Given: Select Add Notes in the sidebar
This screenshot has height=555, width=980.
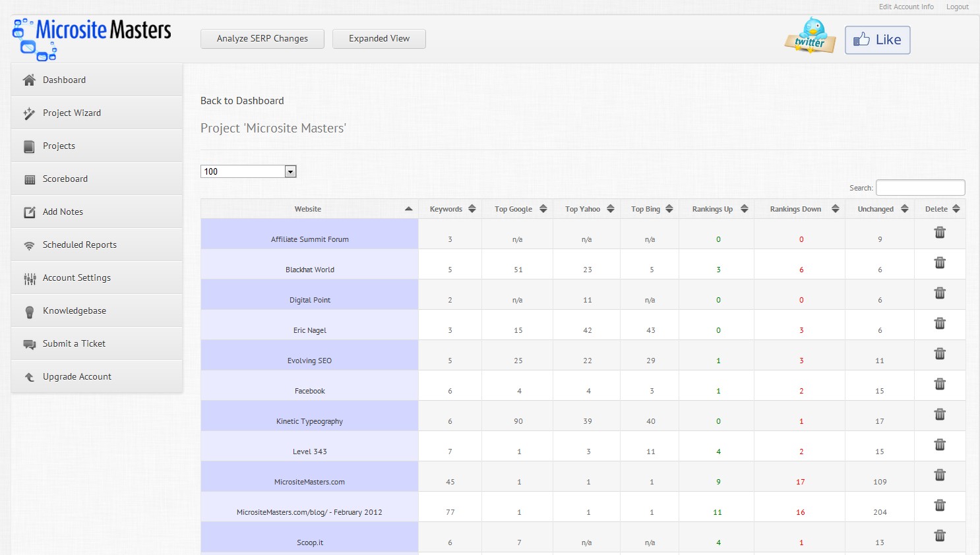Looking at the screenshot, I should 97,212.
